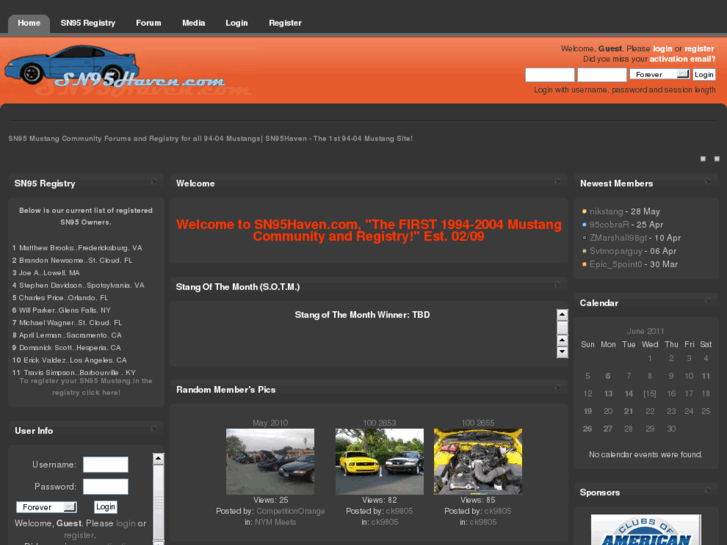Click the header username input field
This screenshot has height=545, width=727.
(x=549, y=75)
